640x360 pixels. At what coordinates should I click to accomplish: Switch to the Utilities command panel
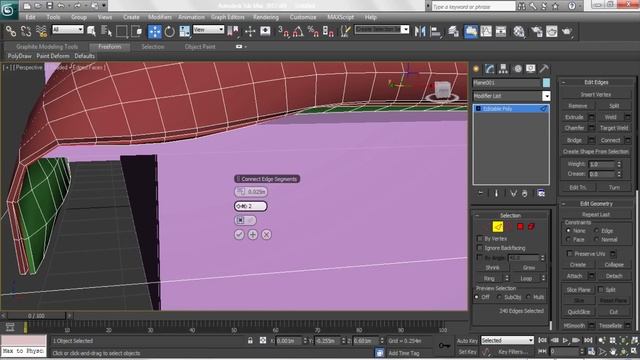(544, 69)
